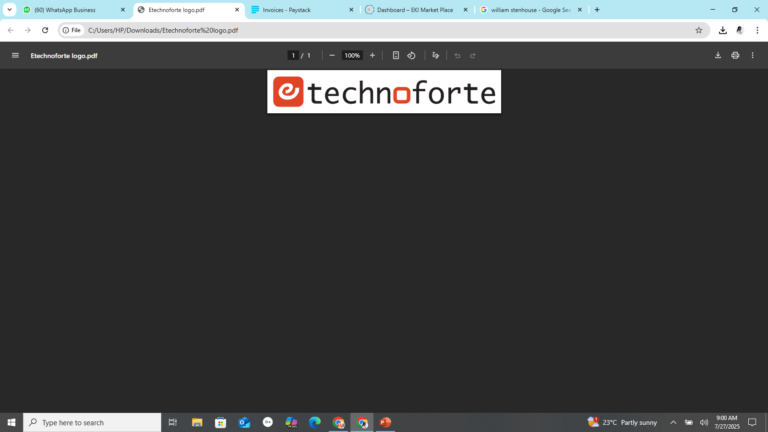Switch to Invoices - Paystack tab
Viewport: 768px width, 432px height.
click(303, 10)
